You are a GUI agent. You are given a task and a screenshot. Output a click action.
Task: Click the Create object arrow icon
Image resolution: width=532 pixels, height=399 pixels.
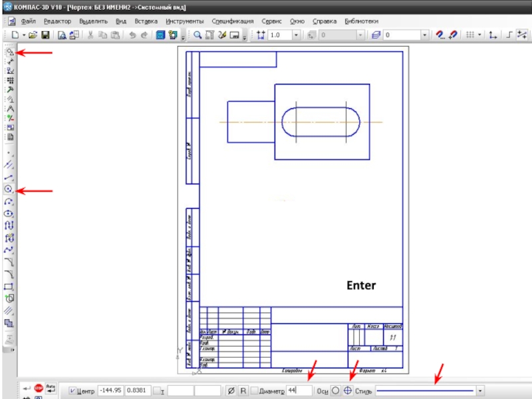[x=27, y=388]
